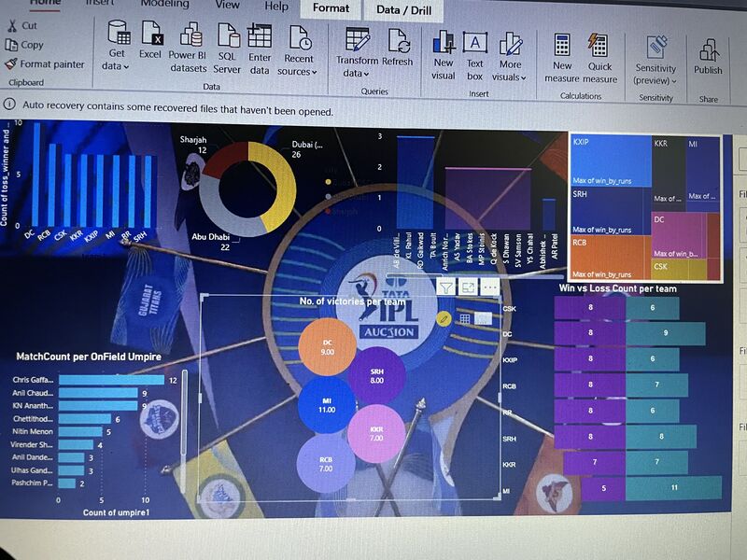The image size is (747, 560).
Task: Click the Anil Chaudhary umpire bar
Action: (98, 393)
